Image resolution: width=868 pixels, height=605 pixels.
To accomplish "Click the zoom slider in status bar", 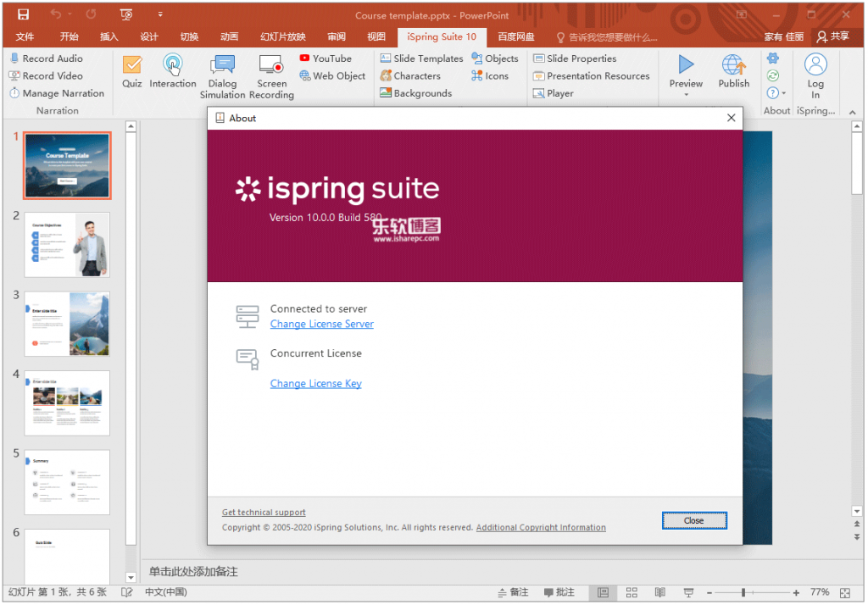I will [x=743, y=592].
